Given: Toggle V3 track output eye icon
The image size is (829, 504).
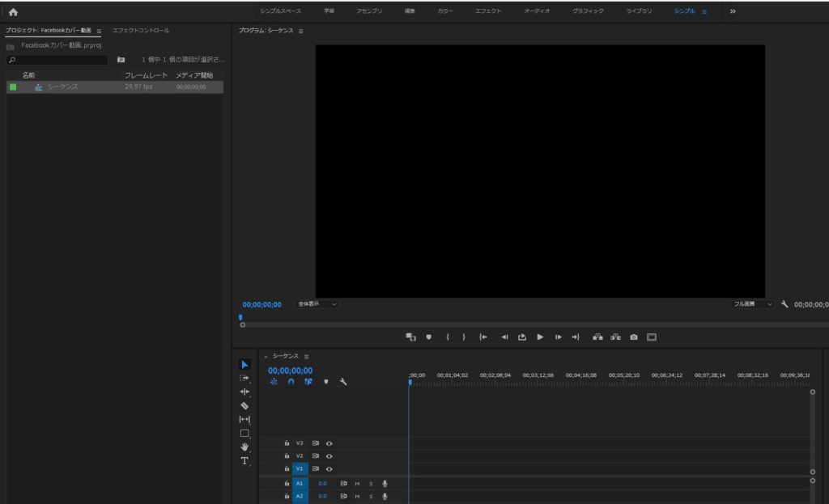Looking at the screenshot, I should click(x=329, y=443).
